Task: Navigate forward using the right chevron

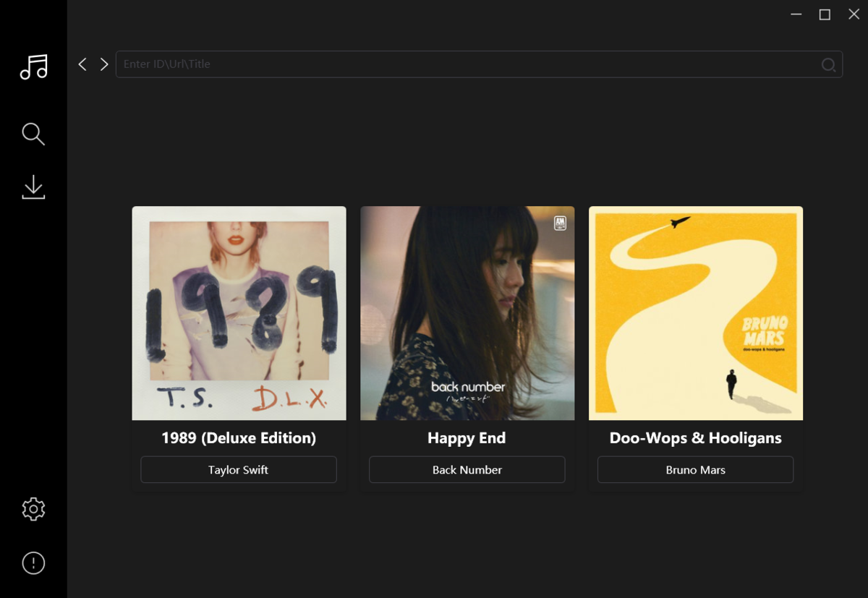Action: pyautogui.click(x=103, y=64)
